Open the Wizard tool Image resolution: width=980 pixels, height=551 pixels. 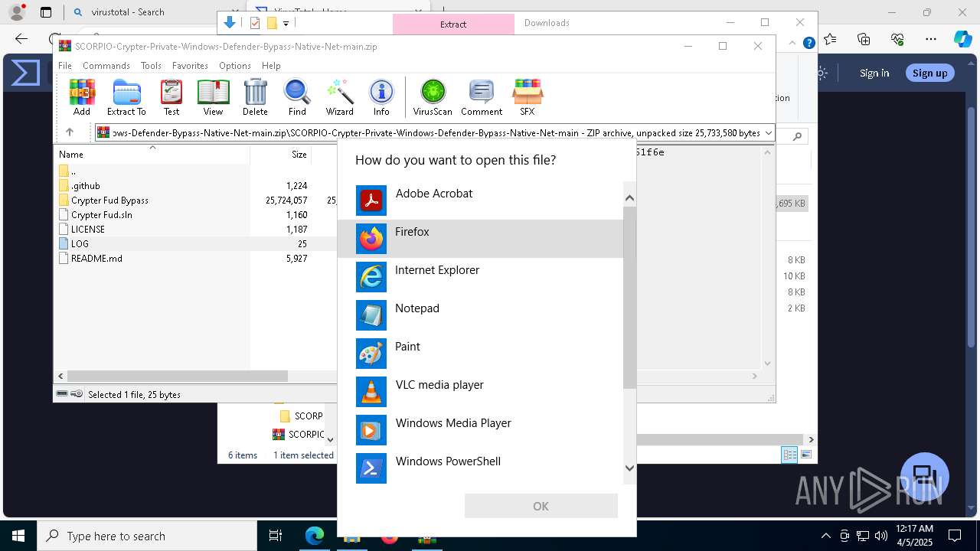[339, 97]
